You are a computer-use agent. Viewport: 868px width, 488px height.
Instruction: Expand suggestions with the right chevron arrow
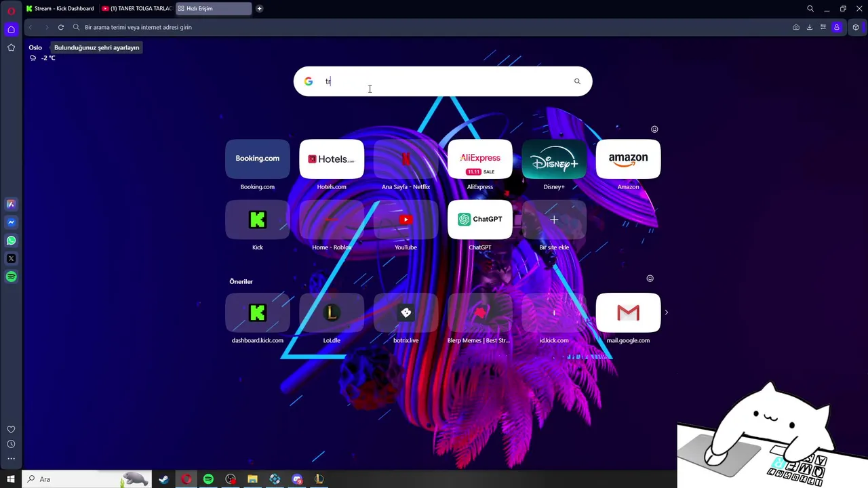coord(666,312)
